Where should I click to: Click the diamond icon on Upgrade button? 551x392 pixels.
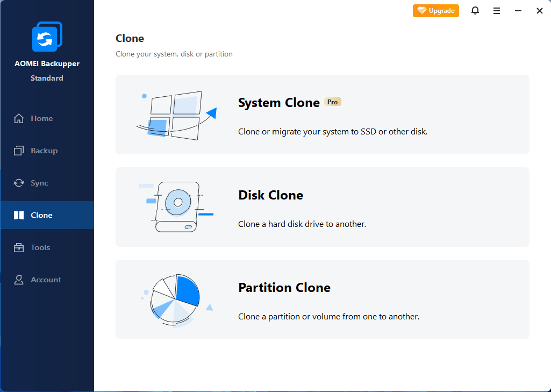421,11
